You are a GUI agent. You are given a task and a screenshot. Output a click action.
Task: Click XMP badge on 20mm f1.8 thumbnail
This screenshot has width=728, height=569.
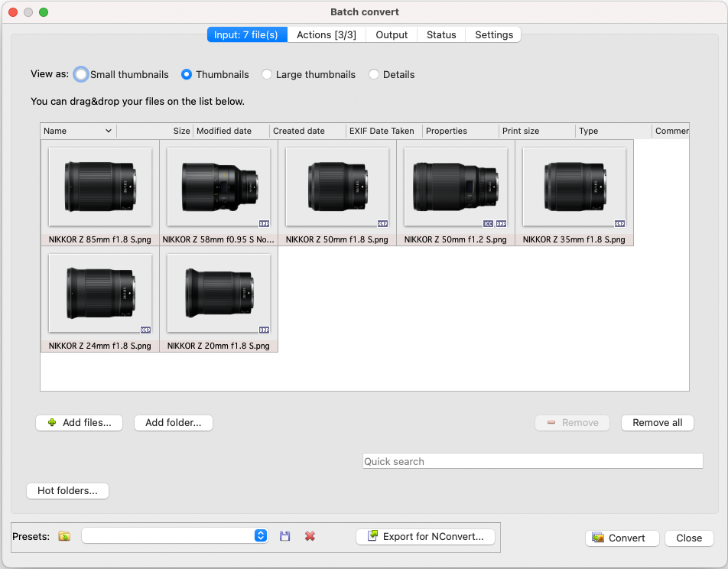tap(264, 330)
